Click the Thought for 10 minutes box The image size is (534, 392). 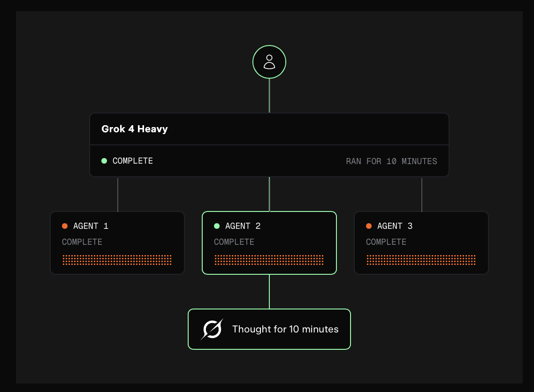[269, 329]
